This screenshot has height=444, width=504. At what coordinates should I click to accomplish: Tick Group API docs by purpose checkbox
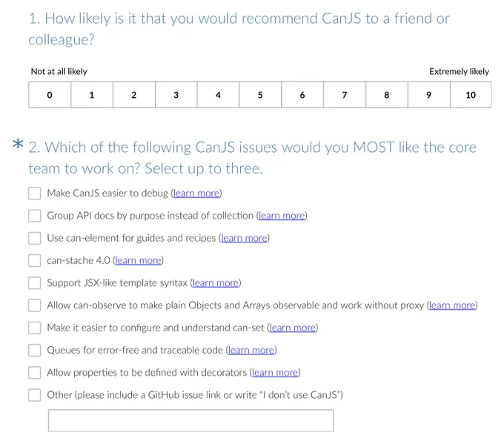[x=34, y=216]
